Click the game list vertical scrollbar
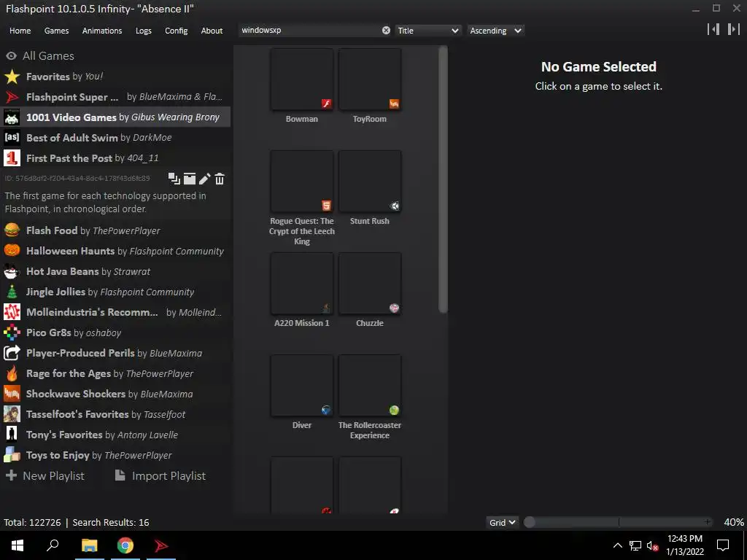The width and height of the screenshot is (747, 560). [443, 179]
